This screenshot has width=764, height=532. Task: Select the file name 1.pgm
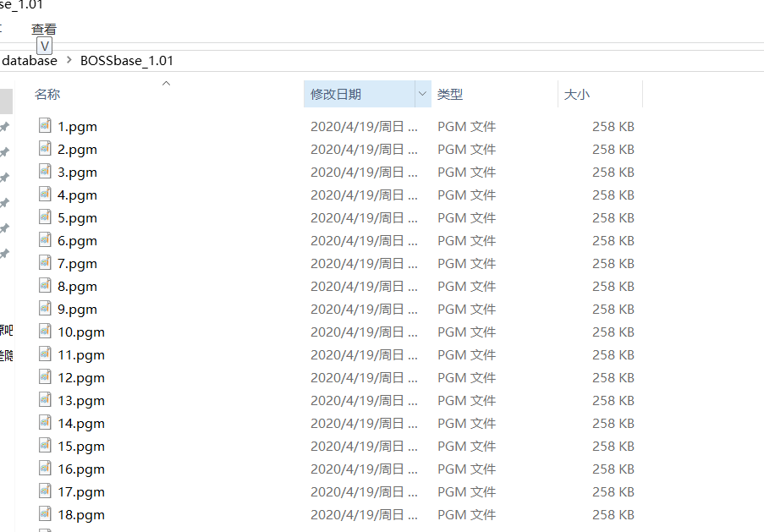pos(77,127)
